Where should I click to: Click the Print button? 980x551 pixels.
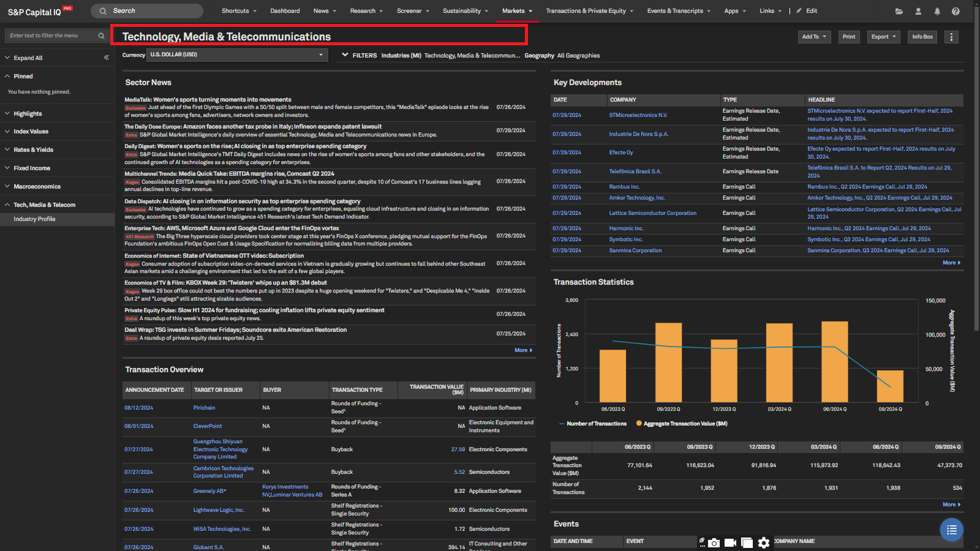848,37
